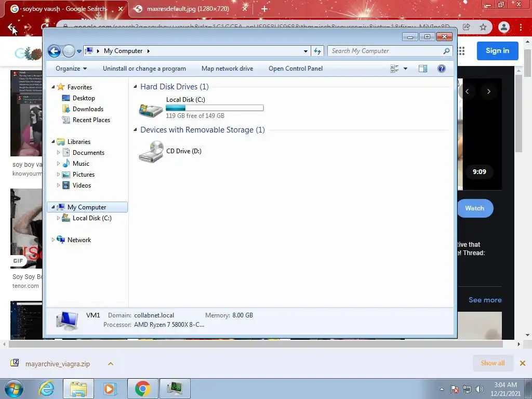Click the Search My Computer field
Image resolution: width=532 pixels, height=399 pixels.
[x=390, y=51]
